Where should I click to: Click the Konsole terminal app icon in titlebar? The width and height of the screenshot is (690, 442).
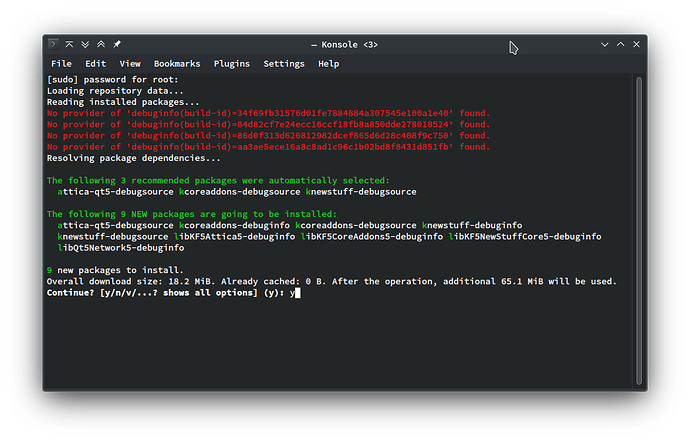53,44
